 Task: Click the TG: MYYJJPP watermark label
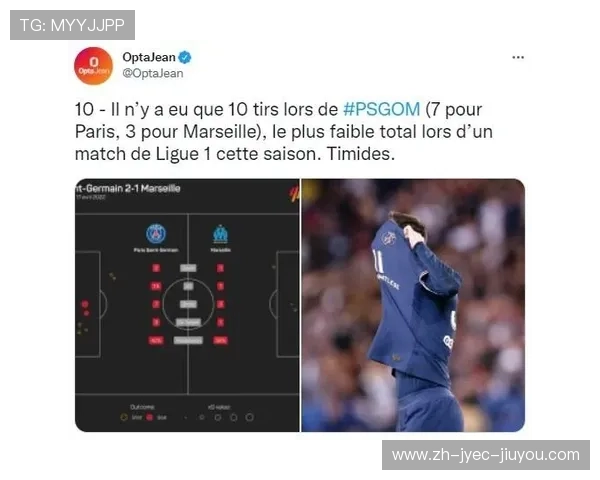(x=72, y=25)
